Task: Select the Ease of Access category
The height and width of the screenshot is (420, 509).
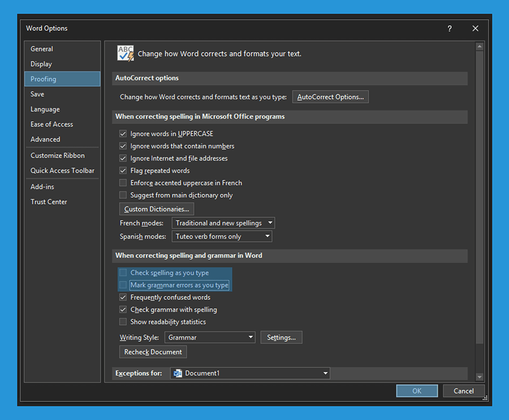Action: [62, 124]
